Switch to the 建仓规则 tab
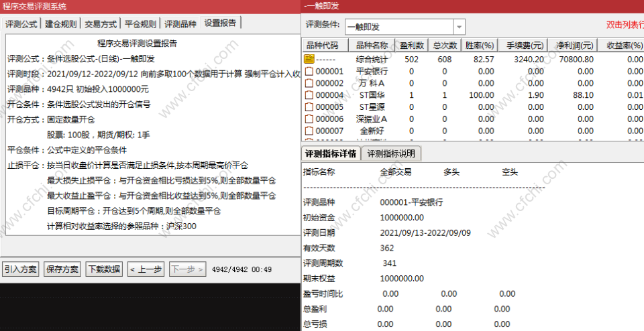The image size is (644, 331). pyautogui.click(x=61, y=24)
